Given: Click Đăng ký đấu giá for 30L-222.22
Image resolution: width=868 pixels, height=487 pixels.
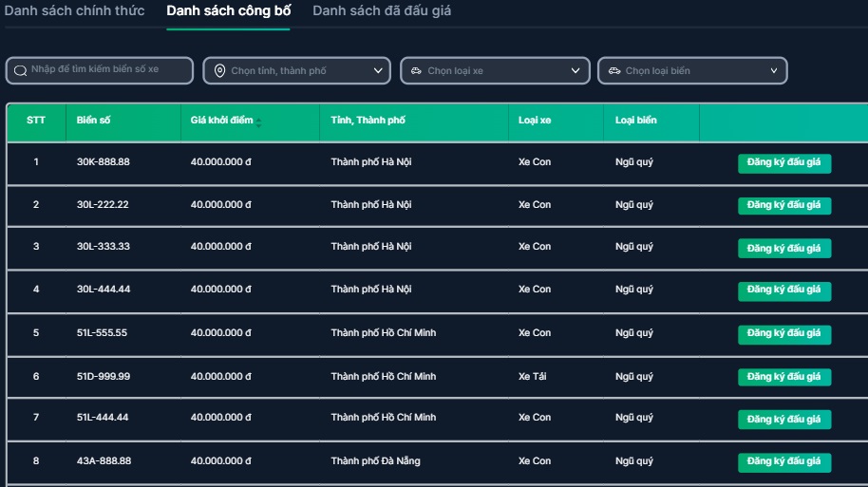Looking at the screenshot, I should click(784, 206).
